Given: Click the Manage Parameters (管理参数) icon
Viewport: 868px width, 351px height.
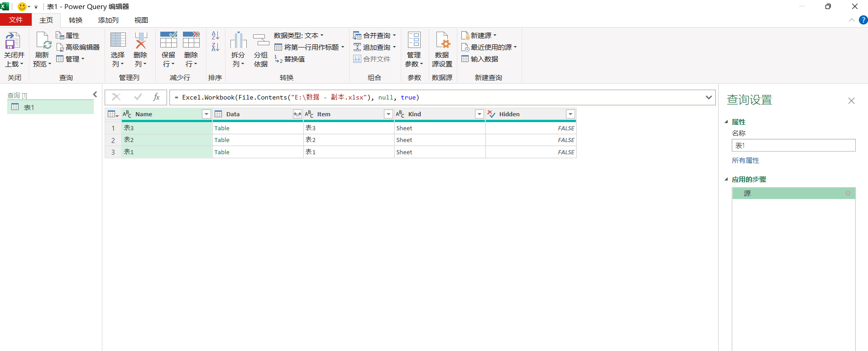Looking at the screenshot, I should (x=414, y=40).
